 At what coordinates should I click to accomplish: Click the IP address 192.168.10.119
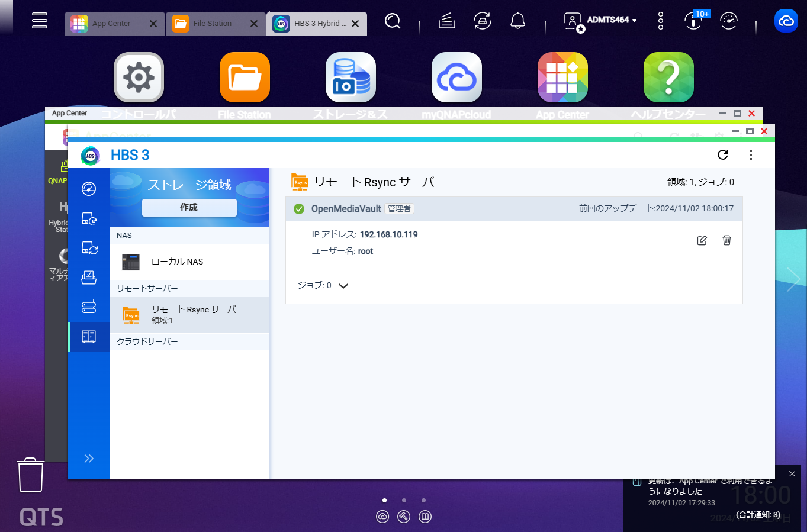pos(388,234)
